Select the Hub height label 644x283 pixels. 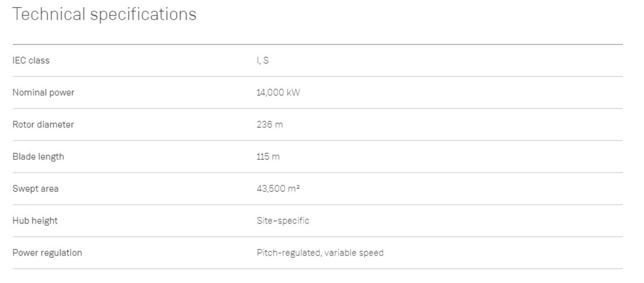pos(35,221)
